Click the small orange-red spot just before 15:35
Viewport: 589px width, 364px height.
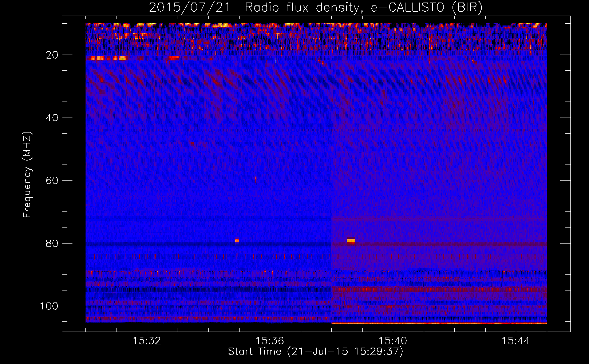237,240
